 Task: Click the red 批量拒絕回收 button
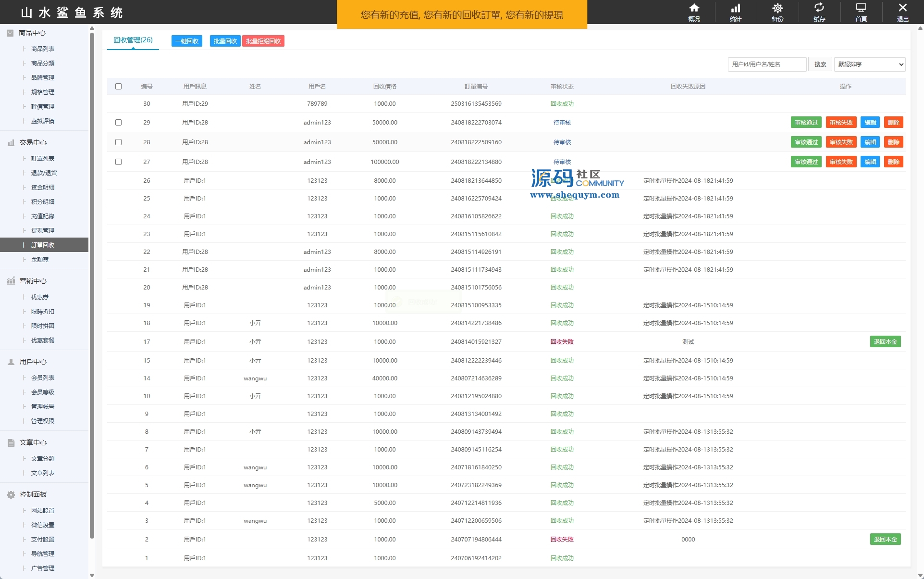pos(263,41)
